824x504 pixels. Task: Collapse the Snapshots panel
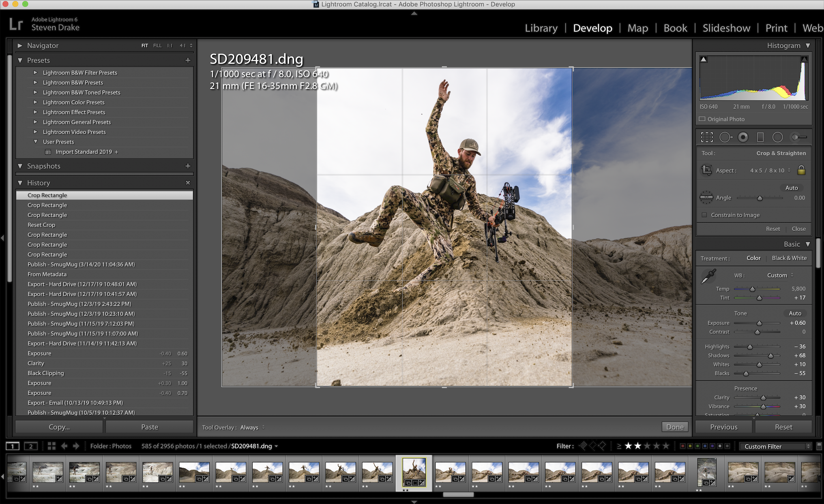(x=20, y=166)
